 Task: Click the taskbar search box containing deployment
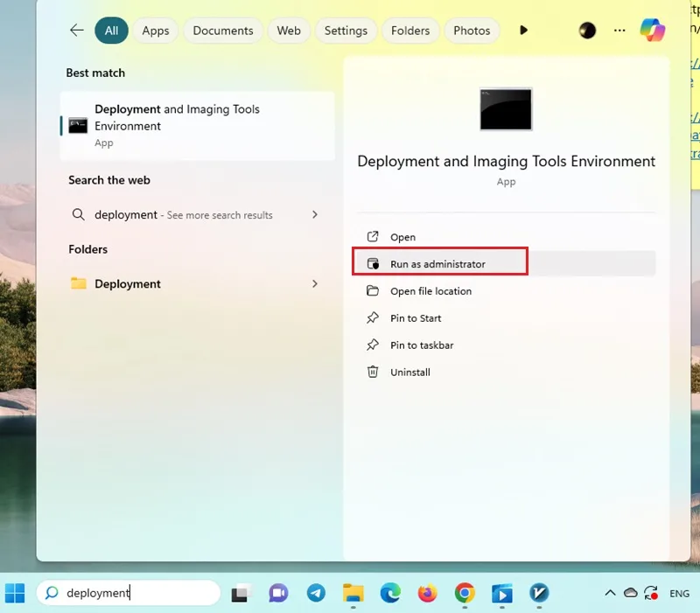click(129, 593)
